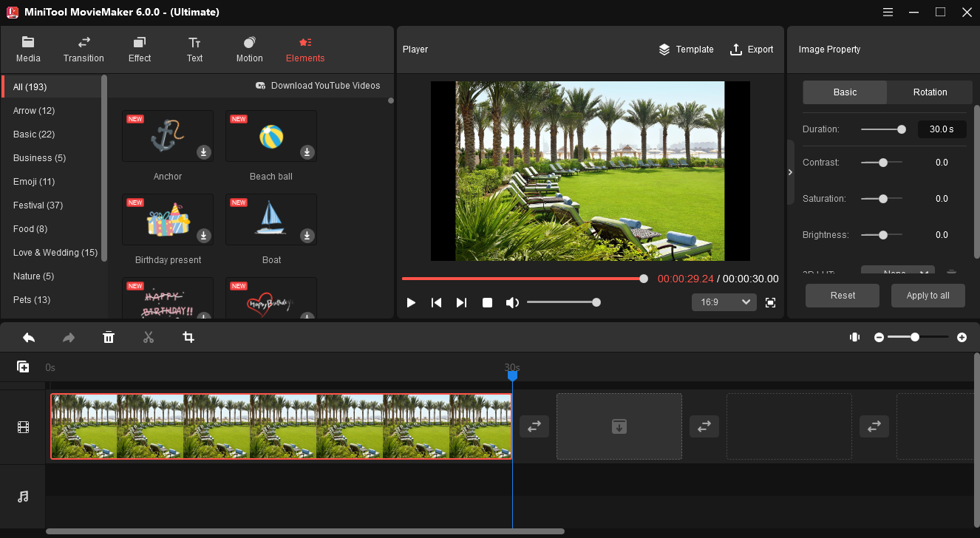Click the zoom-in plus on timeline

962,338
